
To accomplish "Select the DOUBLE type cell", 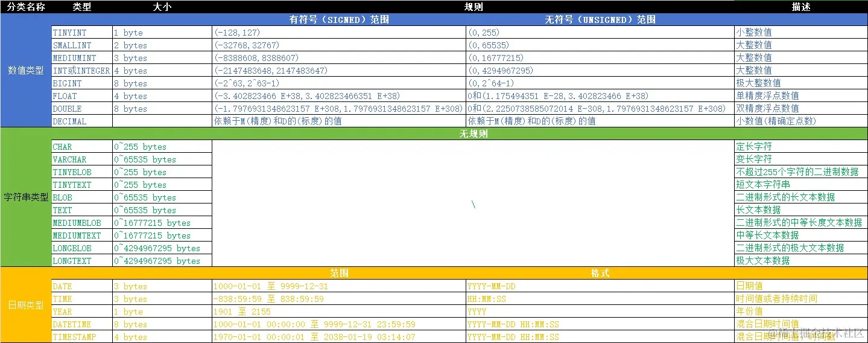I will coord(82,108).
